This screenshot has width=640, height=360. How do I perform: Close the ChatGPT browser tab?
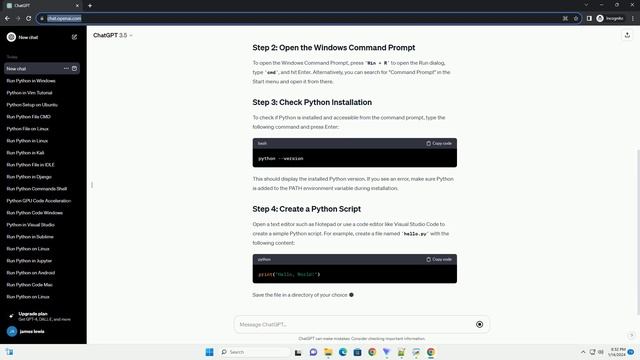[x=77, y=6]
